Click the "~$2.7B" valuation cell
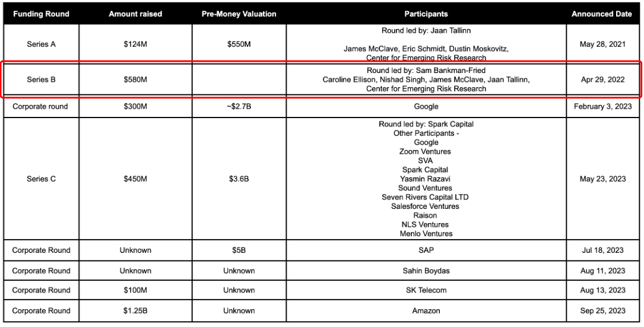This screenshot has width=644, height=327. click(x=239, y=107)
